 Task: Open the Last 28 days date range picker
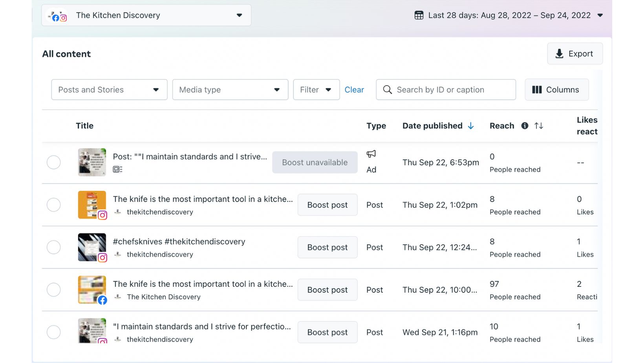tap(509, 15)
